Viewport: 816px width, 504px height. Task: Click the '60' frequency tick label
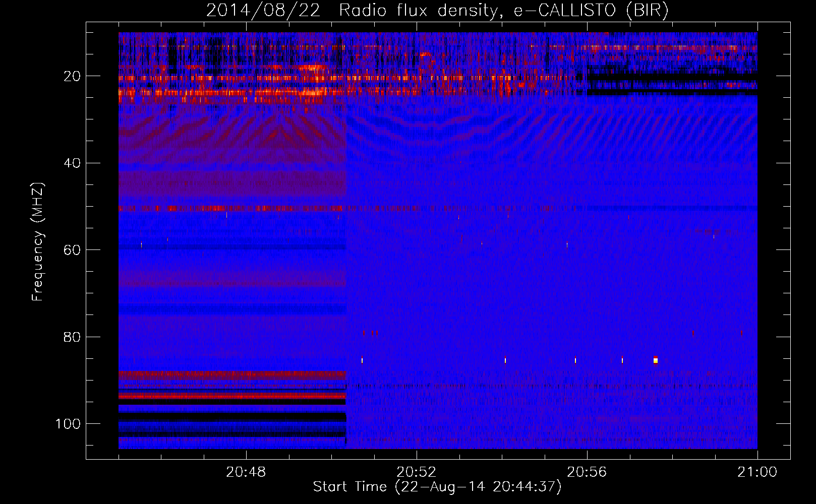pos(72,250)
